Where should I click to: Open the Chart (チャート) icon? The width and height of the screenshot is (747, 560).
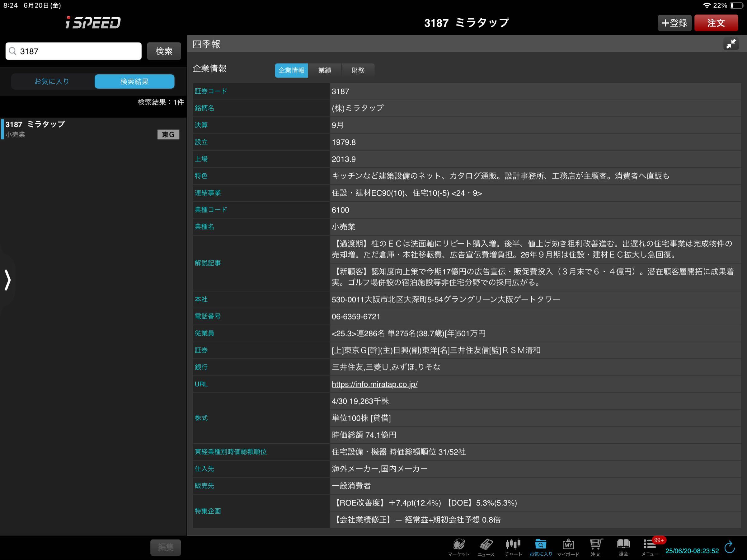513,547
